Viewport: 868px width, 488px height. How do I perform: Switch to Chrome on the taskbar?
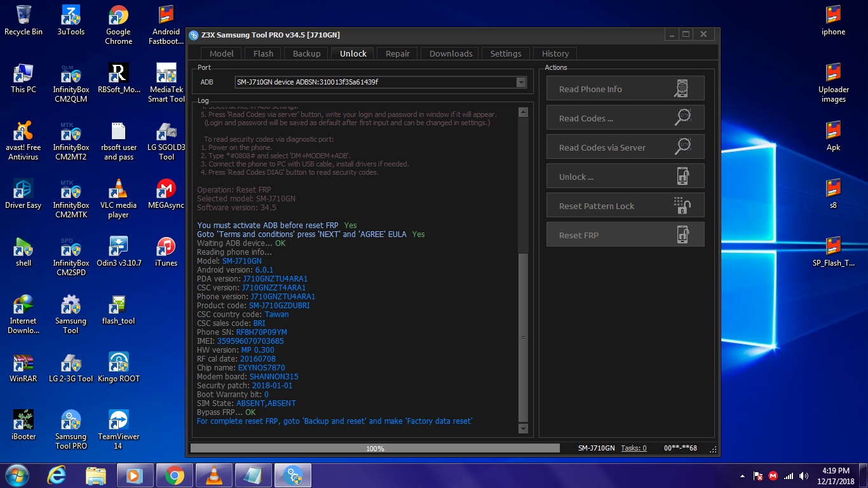[x=174, y=475]
